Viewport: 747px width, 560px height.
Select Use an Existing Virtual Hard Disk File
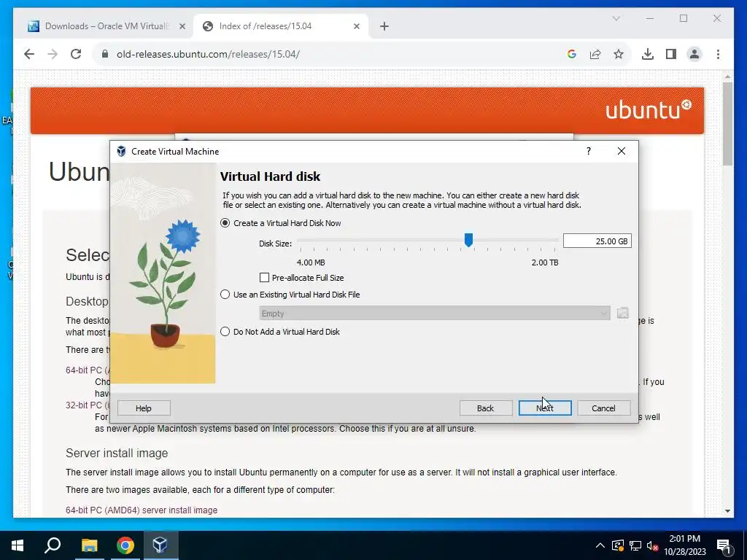[x=290, y=295]
